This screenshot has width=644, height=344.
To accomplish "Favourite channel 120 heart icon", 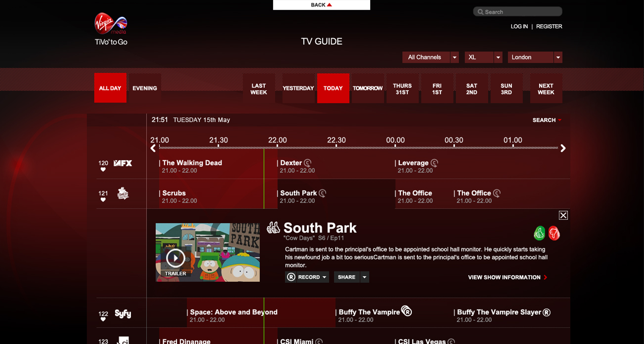I will pos(103,170).
